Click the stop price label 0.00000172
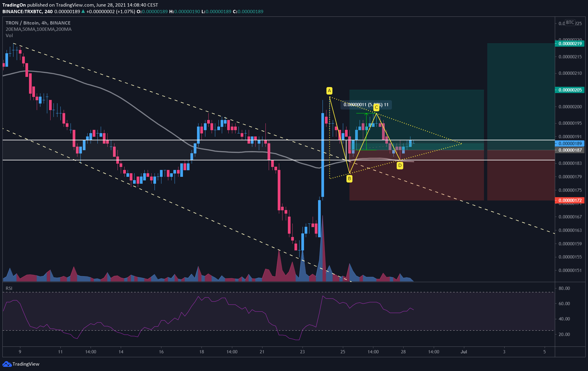This screenshot has width=588, height=371. click(x=570, y=200)
